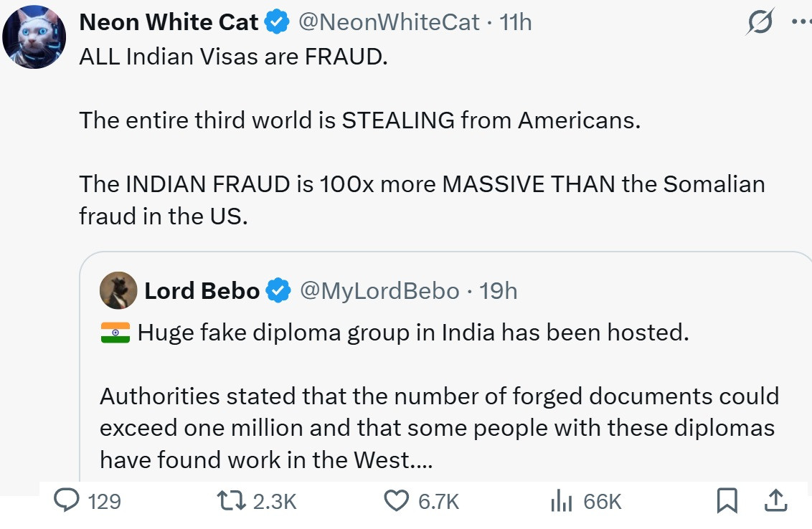This screenshot has height=529, width=812.
Task: Click the Lord Bebo display name
Action: 202,291
